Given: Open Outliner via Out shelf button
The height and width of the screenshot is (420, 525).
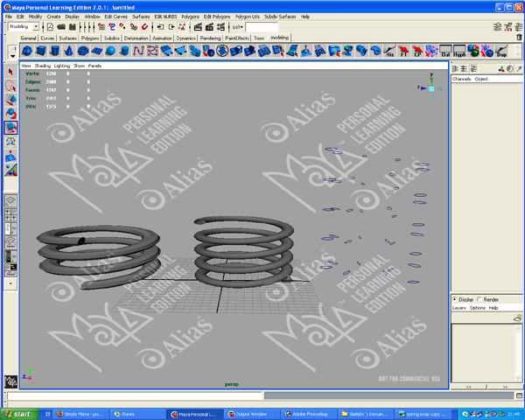Looking at the screenshot, I should (x=445, y=51).
